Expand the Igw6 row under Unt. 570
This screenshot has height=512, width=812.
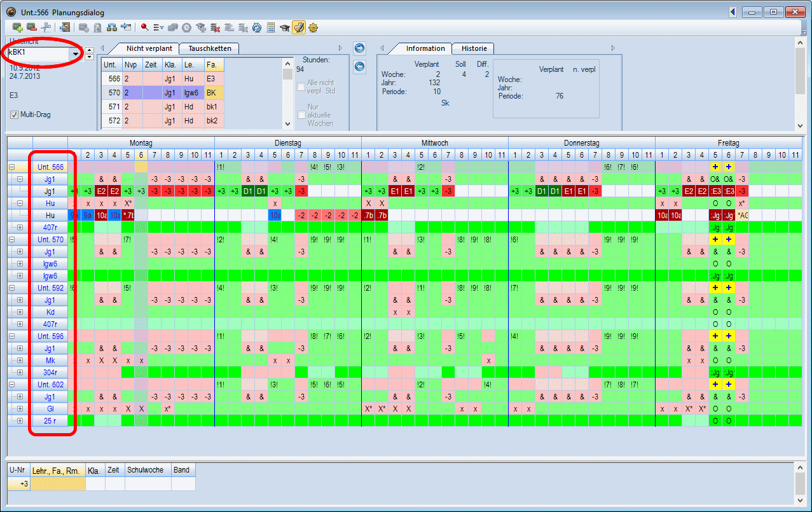point(20,264)
